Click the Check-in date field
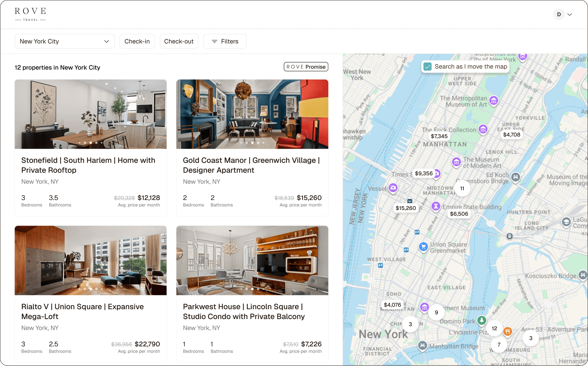Viewport: 588px width, 366px height. pos(137,41)
